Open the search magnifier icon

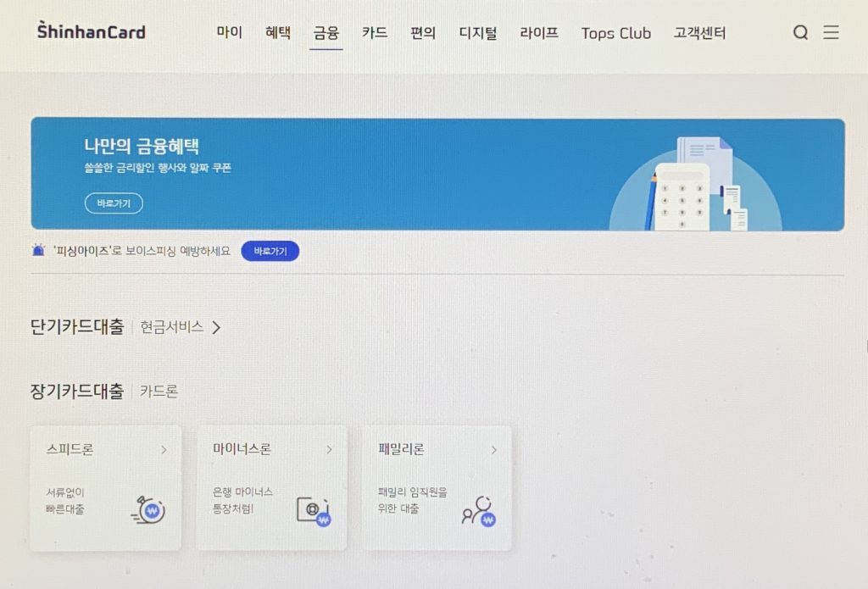point(800,33)
